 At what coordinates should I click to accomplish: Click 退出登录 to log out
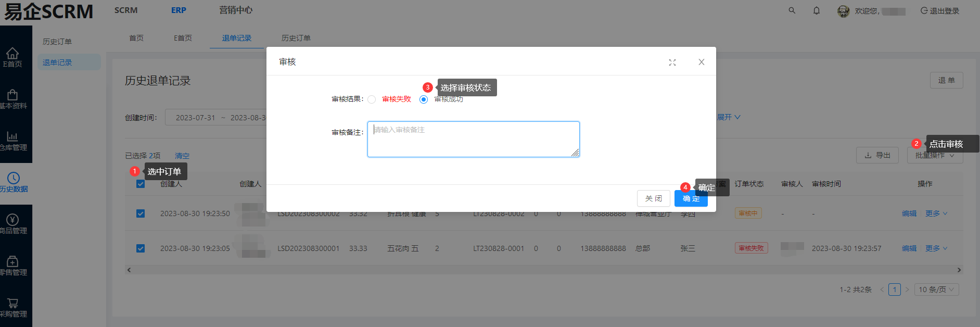click(940, 11)
